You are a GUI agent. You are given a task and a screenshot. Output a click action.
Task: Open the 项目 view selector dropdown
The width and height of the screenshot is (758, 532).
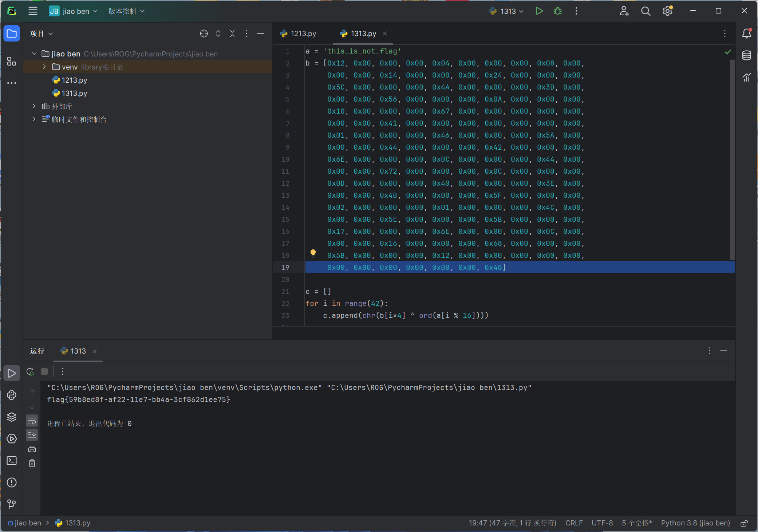click(x=42, y=34)
